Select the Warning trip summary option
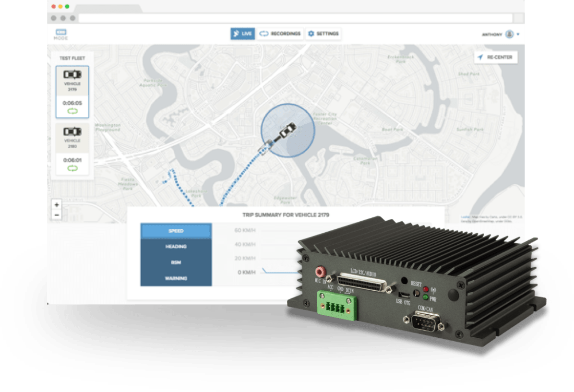The width and height of the screenshot is (574, 392). 176,278
